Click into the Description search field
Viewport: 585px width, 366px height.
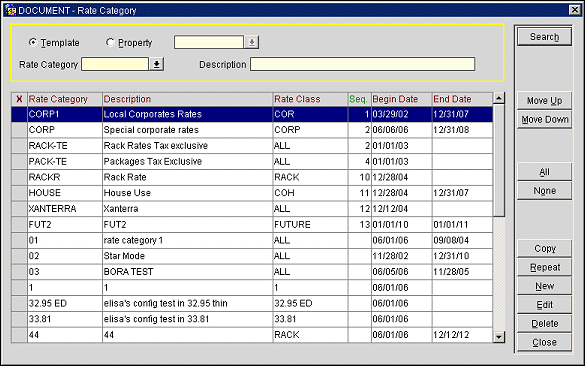362,64
